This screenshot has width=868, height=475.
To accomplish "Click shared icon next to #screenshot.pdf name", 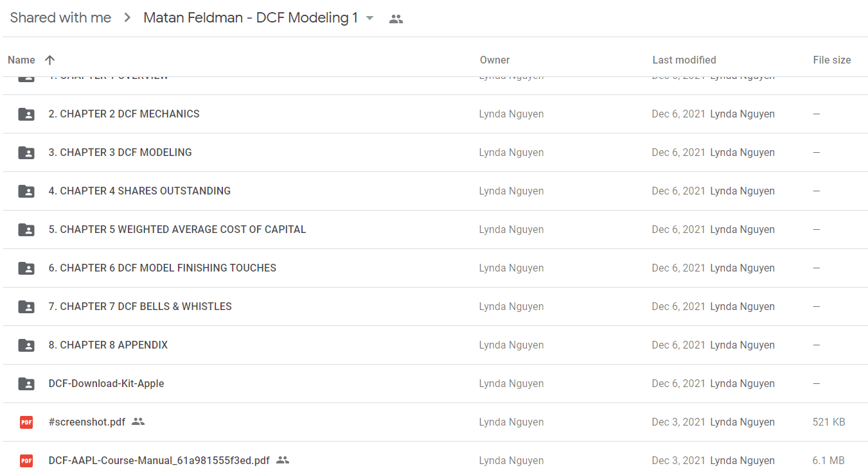I will 138,422.
